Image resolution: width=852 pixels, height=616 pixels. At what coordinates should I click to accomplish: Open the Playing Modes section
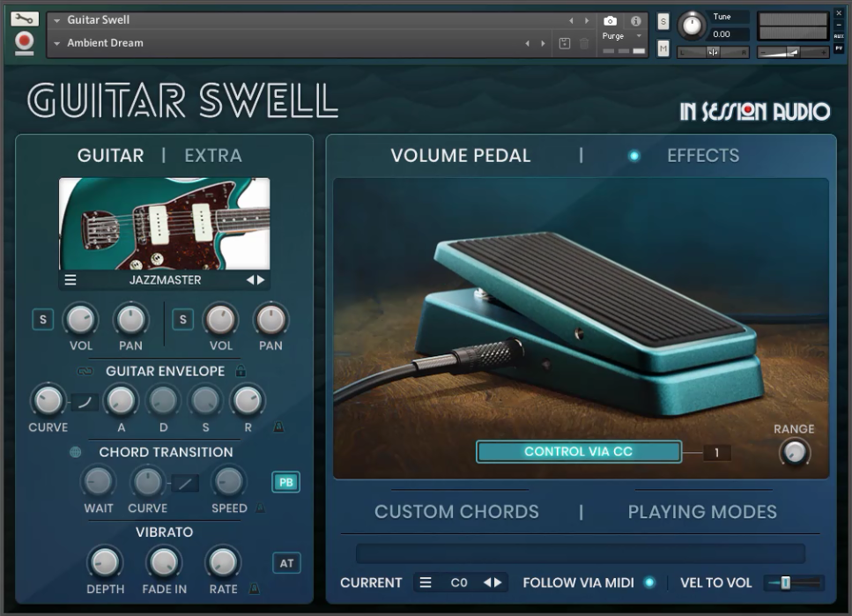(700, 511)
